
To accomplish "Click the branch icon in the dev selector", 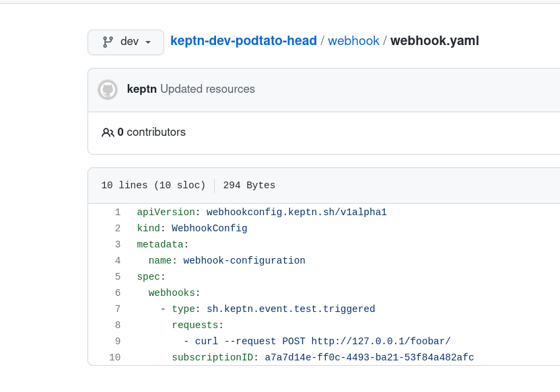I will (x=108, y=42).
